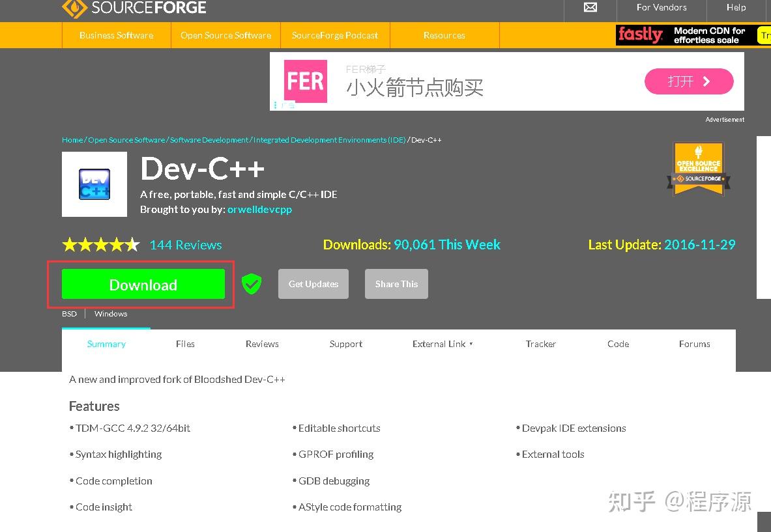This screenshot has width=771, height=532.
Task: Click the 144 Reviews link
Action: click(x=185, y=244)
